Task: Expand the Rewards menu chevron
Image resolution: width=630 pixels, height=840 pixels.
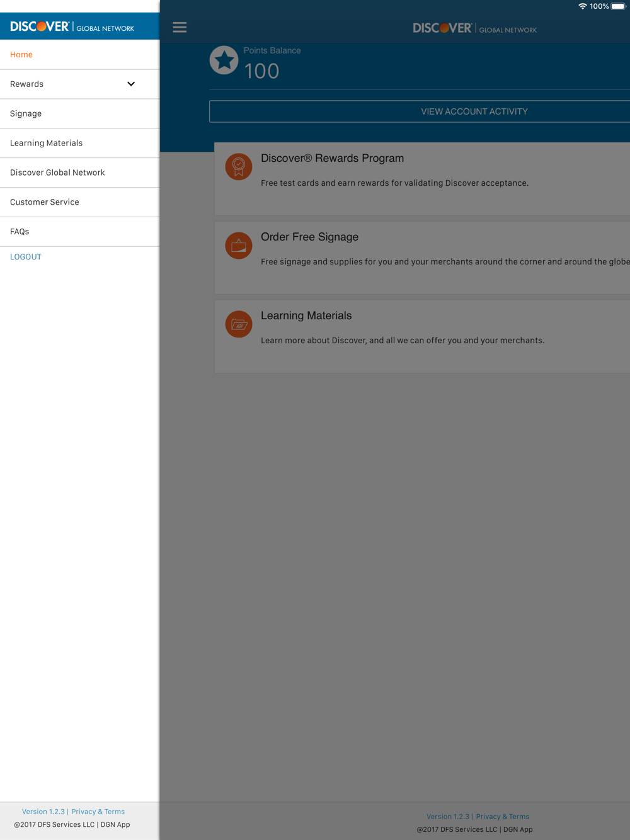Action: click(131, 84)
